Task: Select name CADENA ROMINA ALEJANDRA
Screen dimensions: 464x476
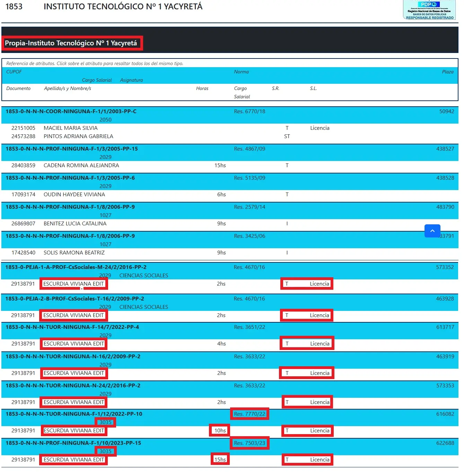Action: (81, 165)
